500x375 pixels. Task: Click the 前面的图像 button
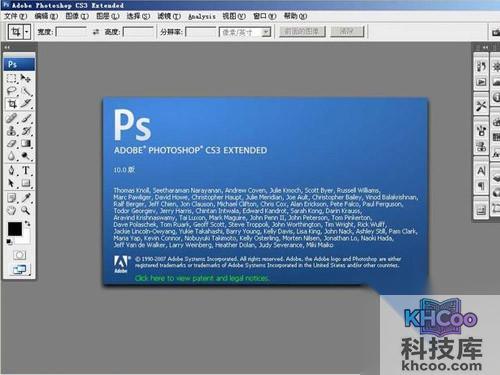pos(302,32)
